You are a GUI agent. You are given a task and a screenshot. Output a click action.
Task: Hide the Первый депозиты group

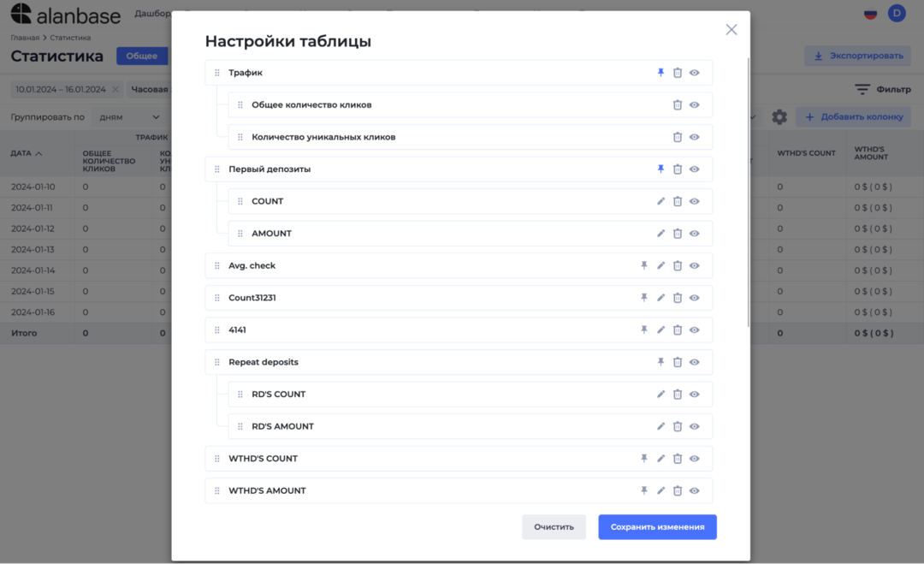coord(695,169)
